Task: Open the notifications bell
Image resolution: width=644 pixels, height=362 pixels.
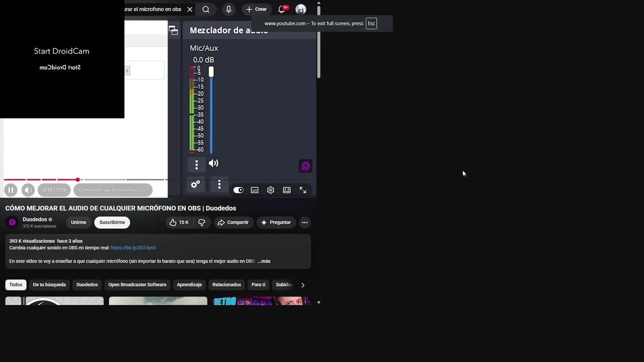Action: coord(282,9)
